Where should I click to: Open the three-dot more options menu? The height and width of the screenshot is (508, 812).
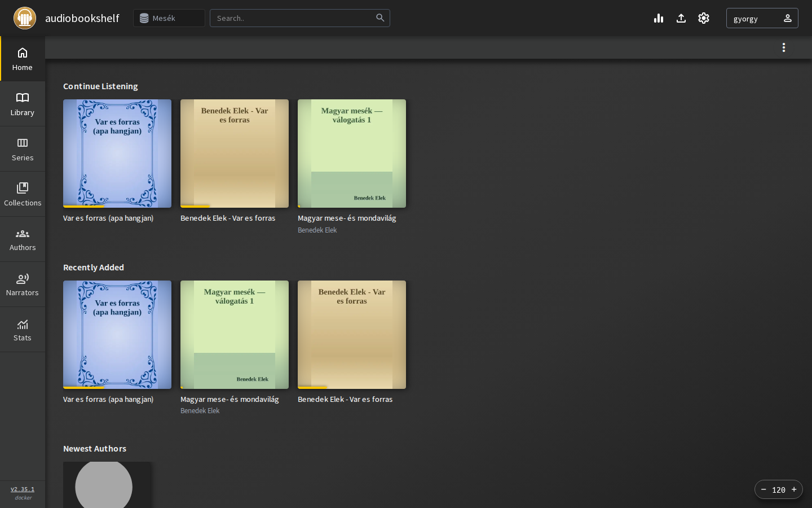pos(784,47)
